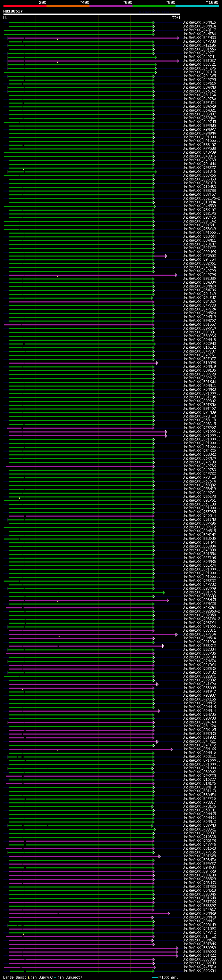Click the hit label UniRef100_B9S4C5
222x980 pixels.
pos(199,218)
